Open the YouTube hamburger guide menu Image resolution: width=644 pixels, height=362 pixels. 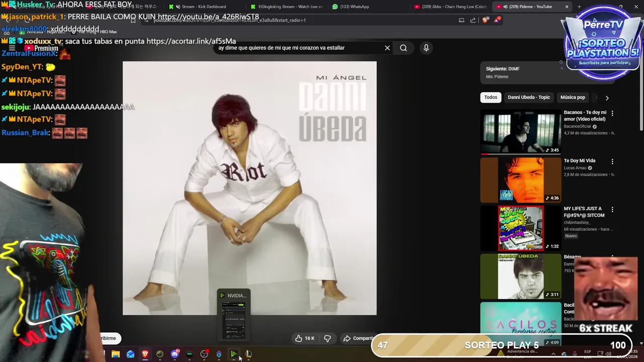point(12,48)
